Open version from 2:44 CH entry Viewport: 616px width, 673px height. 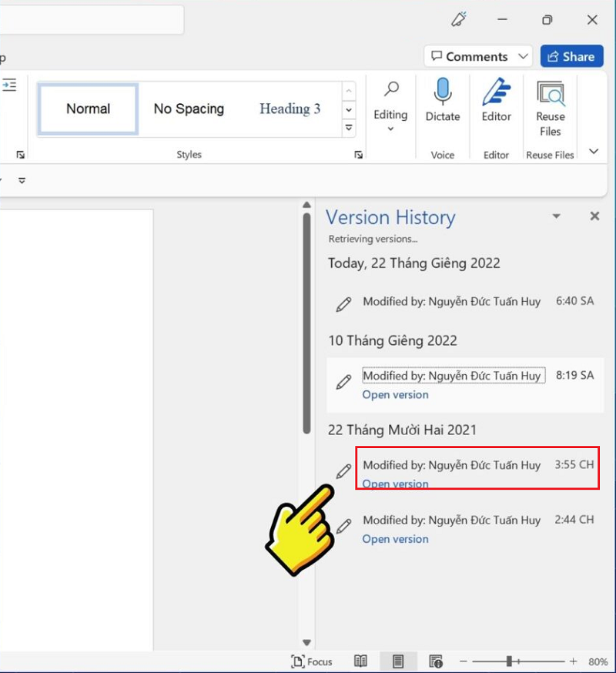(395, 539)
